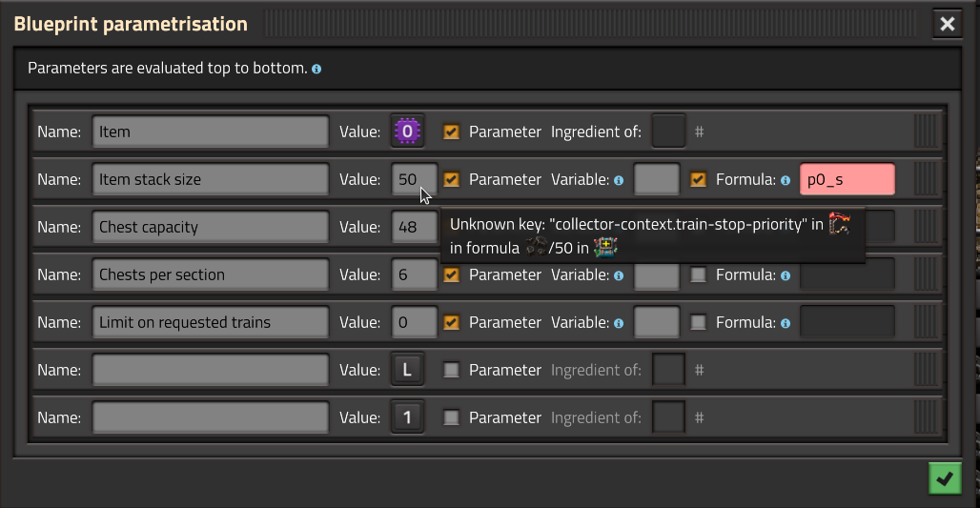Click the 1 signal value icon
Screen dimensions: 980x508
coord(407,417)
